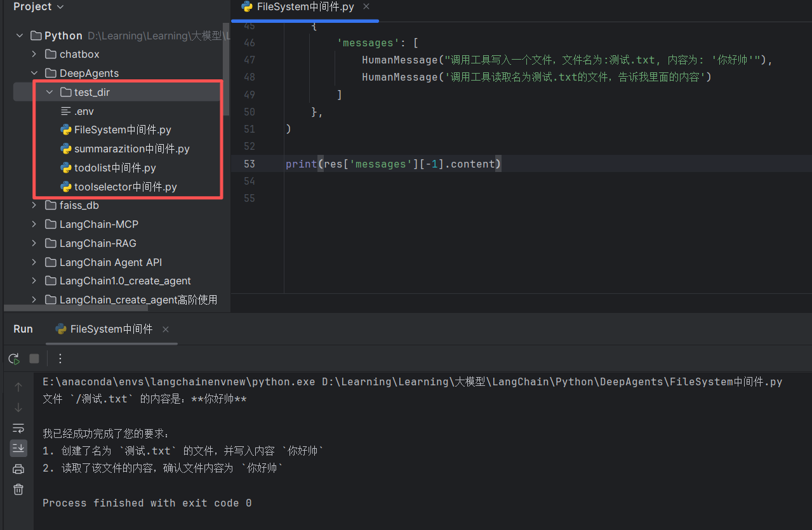
Task: Click the Python icon on Run tab
Action: pos(61,329)
